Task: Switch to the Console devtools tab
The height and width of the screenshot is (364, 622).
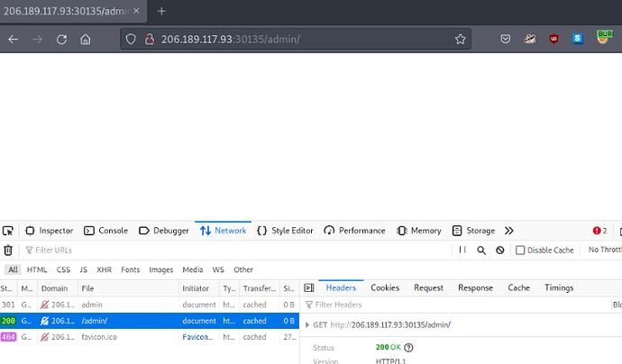Action: [106, 231]
